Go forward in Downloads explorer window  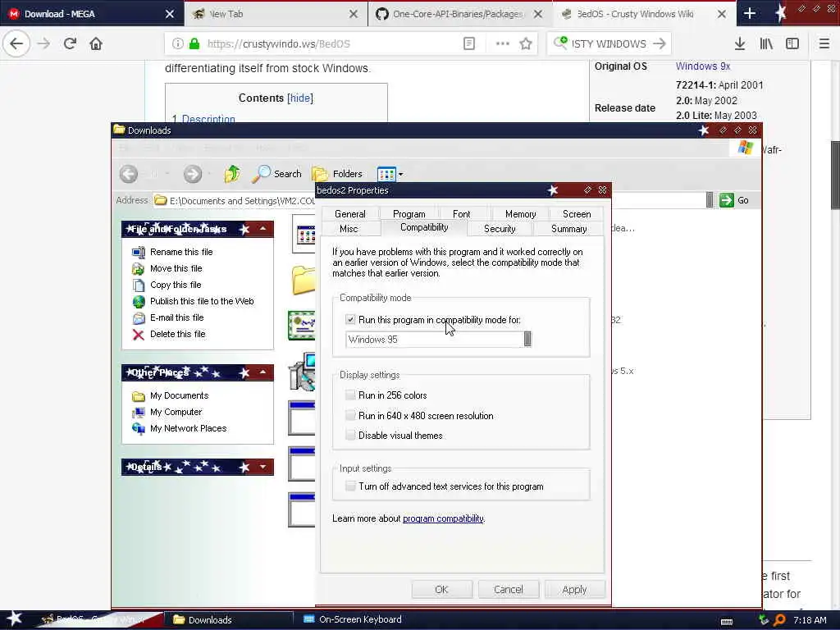pyautogui.click(x=193, y=174)
